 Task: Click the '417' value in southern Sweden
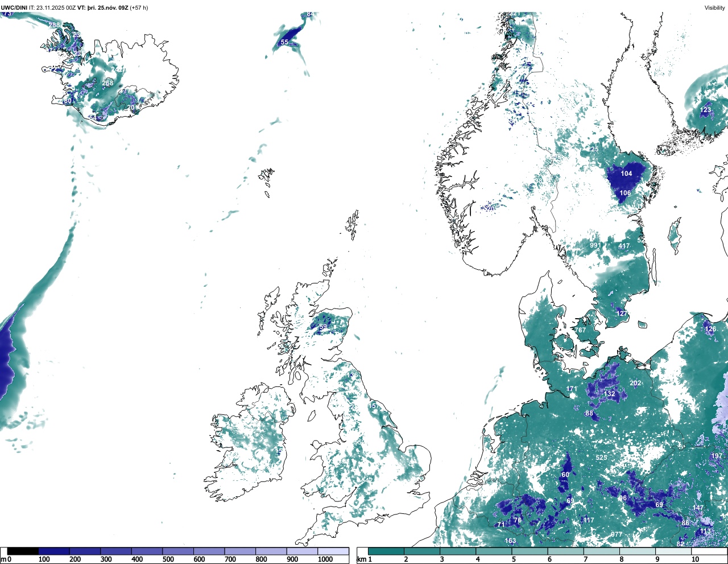pos(624,246)
